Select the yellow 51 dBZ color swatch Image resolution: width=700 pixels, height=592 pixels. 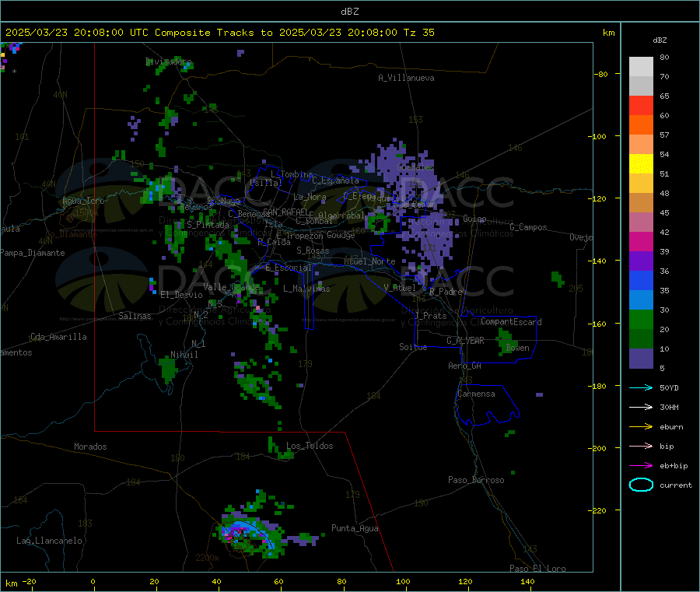click(641, 164)
